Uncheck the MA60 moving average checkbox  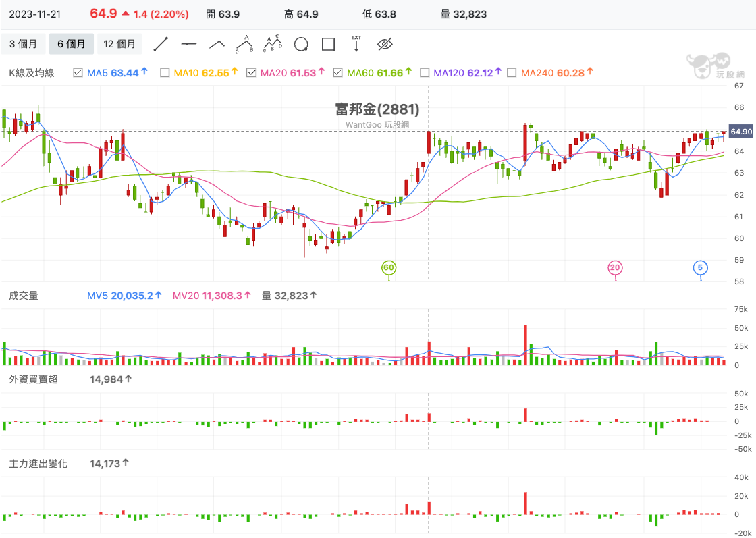338,72
